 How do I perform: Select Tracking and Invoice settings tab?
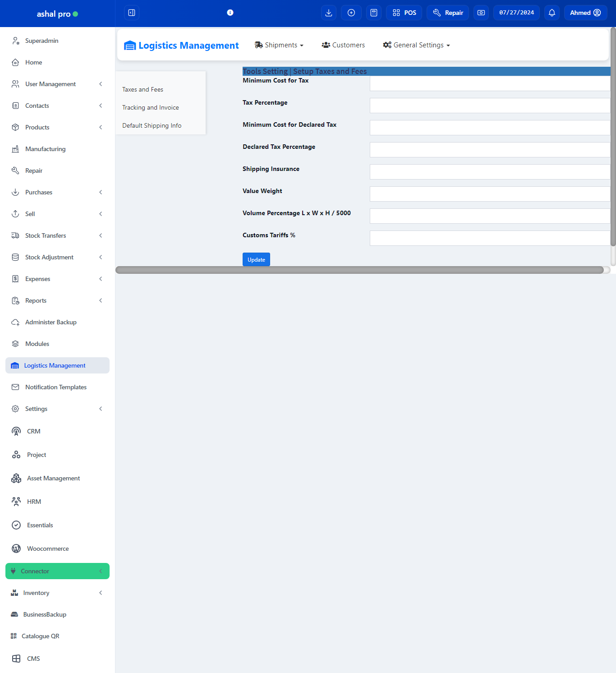coord(151,107)
